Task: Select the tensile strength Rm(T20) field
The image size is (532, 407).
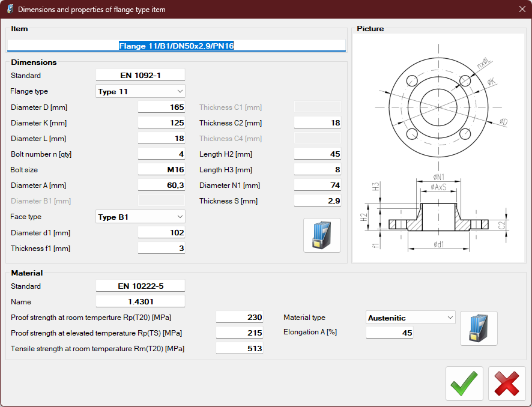Action: tap(239, 348)
